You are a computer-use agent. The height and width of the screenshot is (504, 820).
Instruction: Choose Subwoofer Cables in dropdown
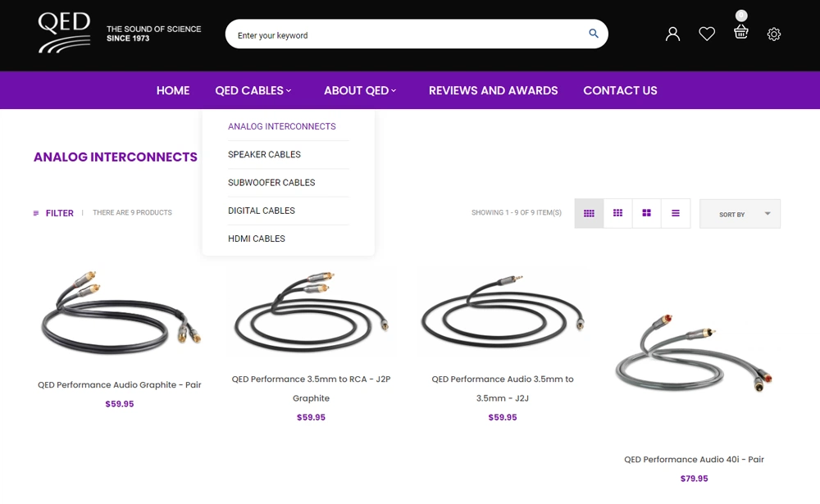pyautogui.click(x=271, y=183)
